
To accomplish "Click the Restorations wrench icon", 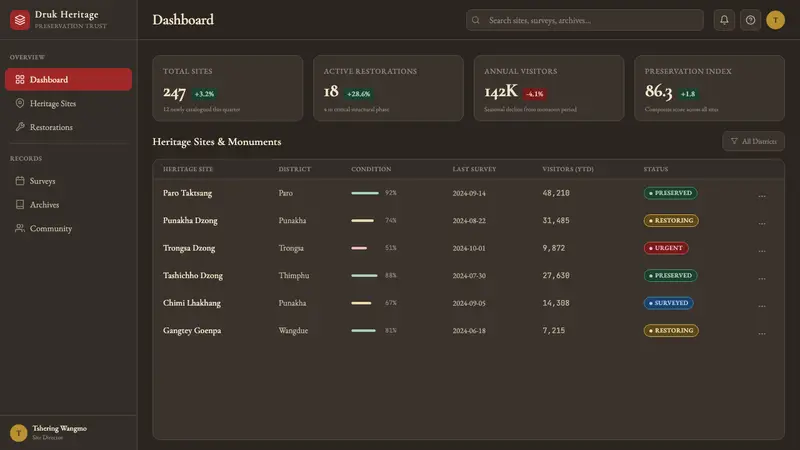I will click(20, 127).
